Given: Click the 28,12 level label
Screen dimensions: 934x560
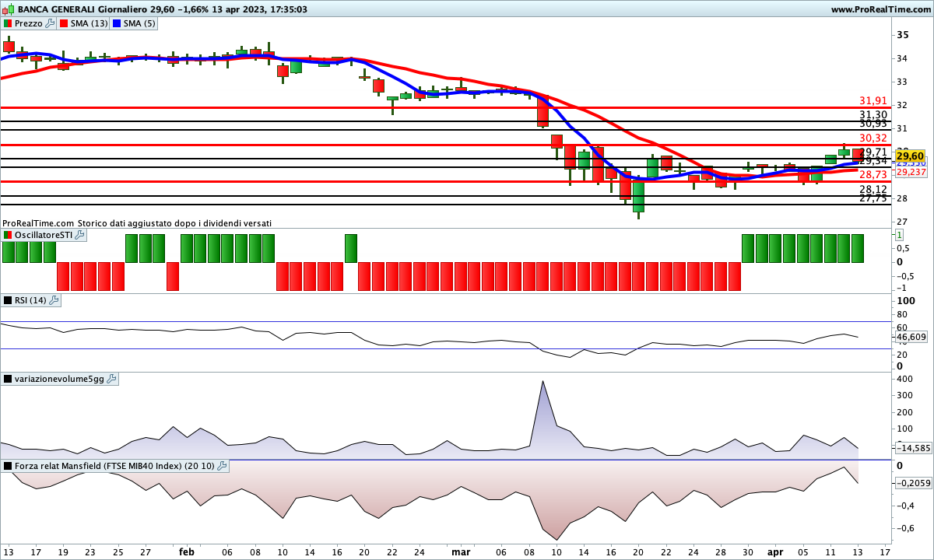Looking at the screenshot, I should (873, 189).
